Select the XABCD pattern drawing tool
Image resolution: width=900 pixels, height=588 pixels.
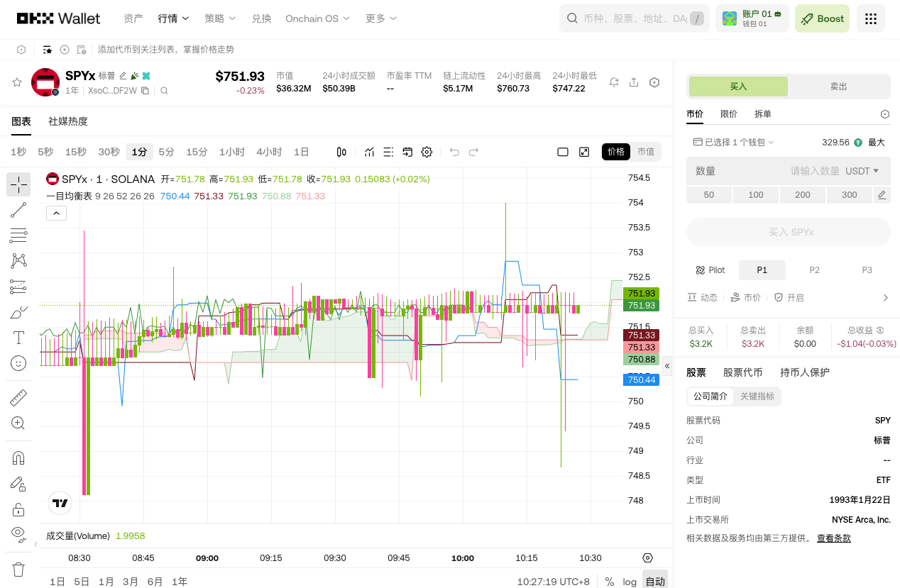pyautogui.click(x=18, y=261)
